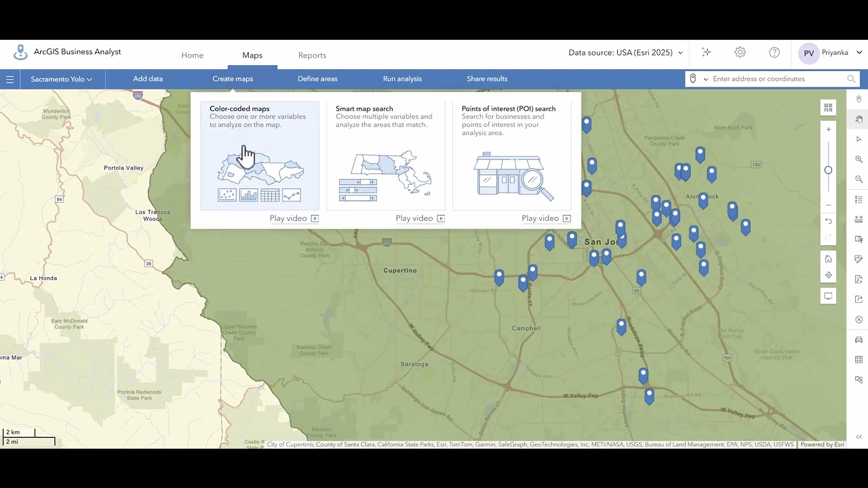Select Points of interest (POI) search card
The height and width of the screenshot is (488, 868).
point(512,155)
